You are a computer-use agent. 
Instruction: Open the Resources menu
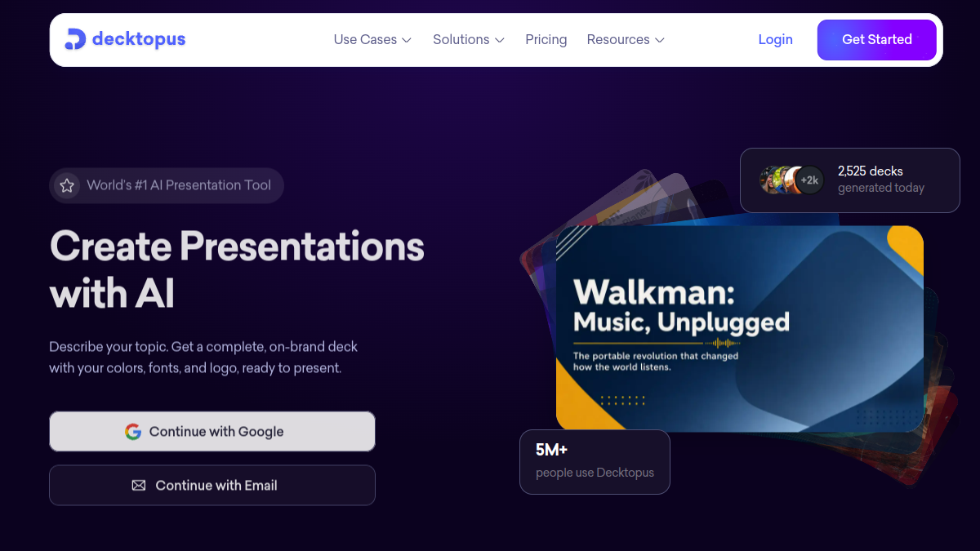point(626,39)
